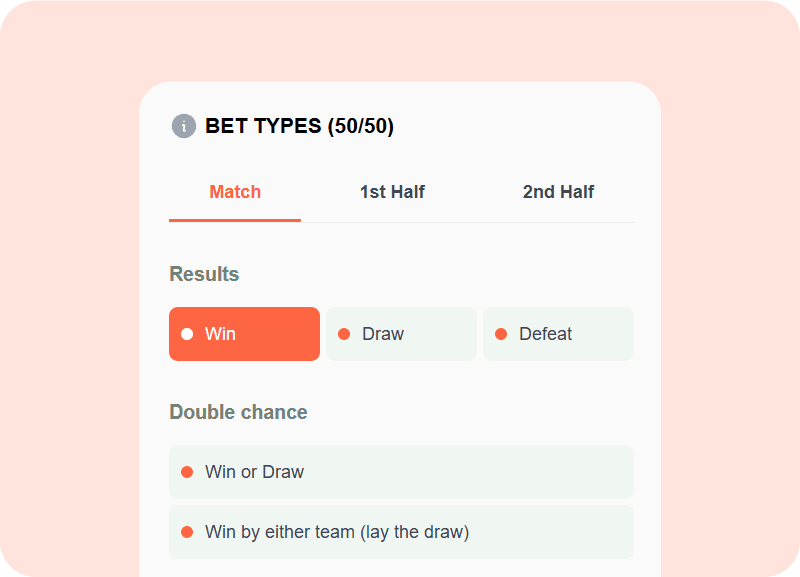Open the 2nd Half tab
The image size is (800, 577).
(x=558, y=192)
